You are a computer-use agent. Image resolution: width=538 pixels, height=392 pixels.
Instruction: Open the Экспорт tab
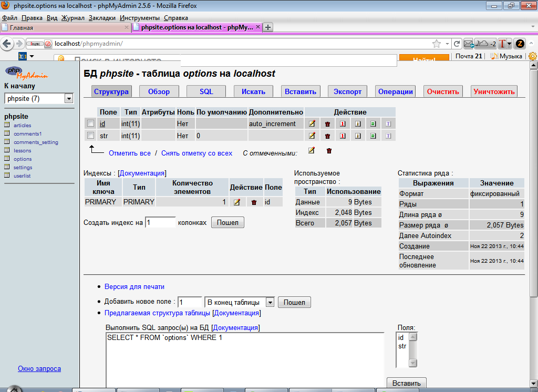pos(348,91)
